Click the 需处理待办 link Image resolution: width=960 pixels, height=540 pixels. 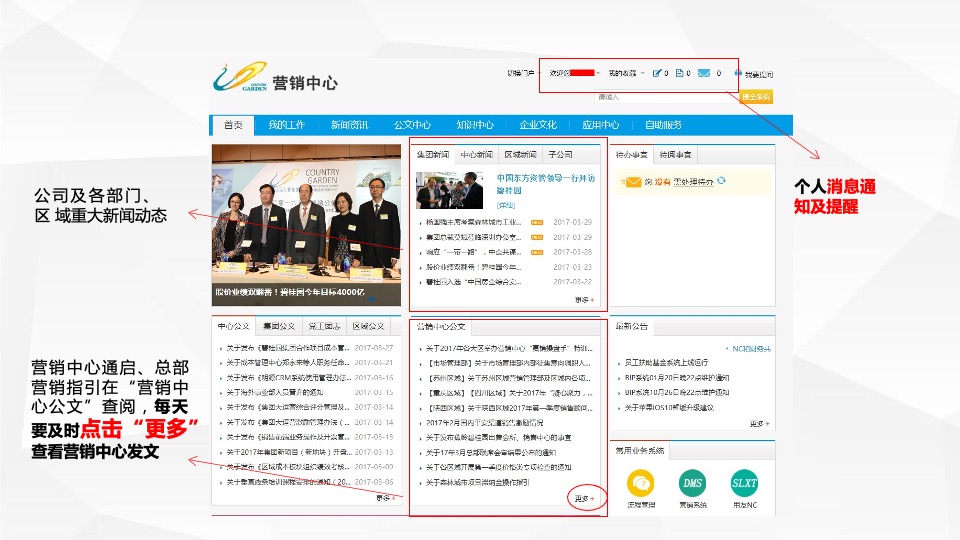point(694,182)
